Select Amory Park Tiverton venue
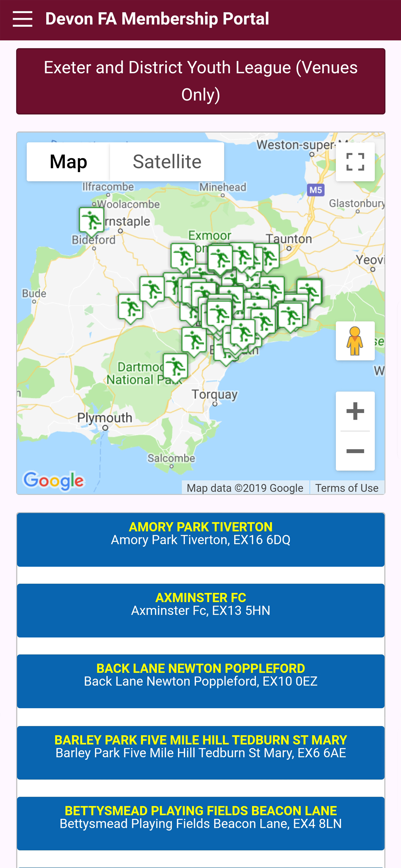The image size is (401, 868). click(201, 540)
